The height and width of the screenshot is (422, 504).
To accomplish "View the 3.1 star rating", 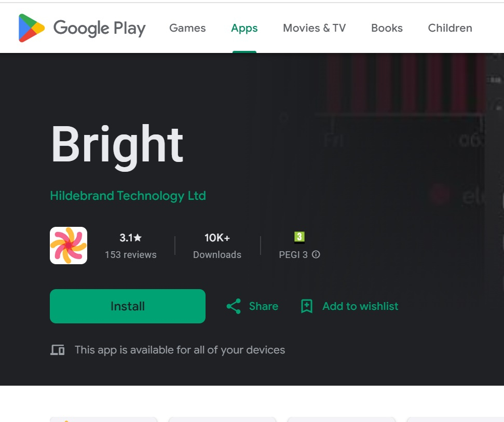I will pos(130,238).
